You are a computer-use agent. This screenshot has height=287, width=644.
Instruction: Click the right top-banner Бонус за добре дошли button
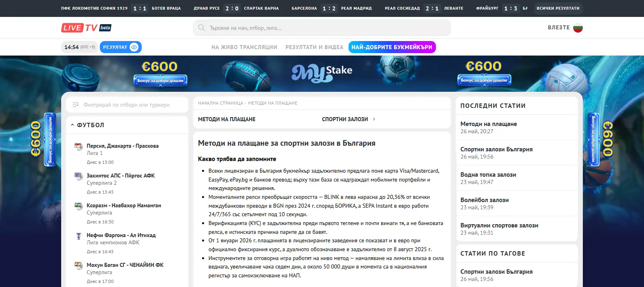[x=484, y=80]
